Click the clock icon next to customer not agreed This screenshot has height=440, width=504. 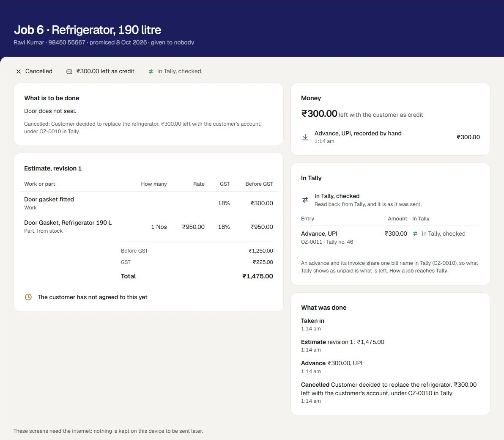point(28,297)
